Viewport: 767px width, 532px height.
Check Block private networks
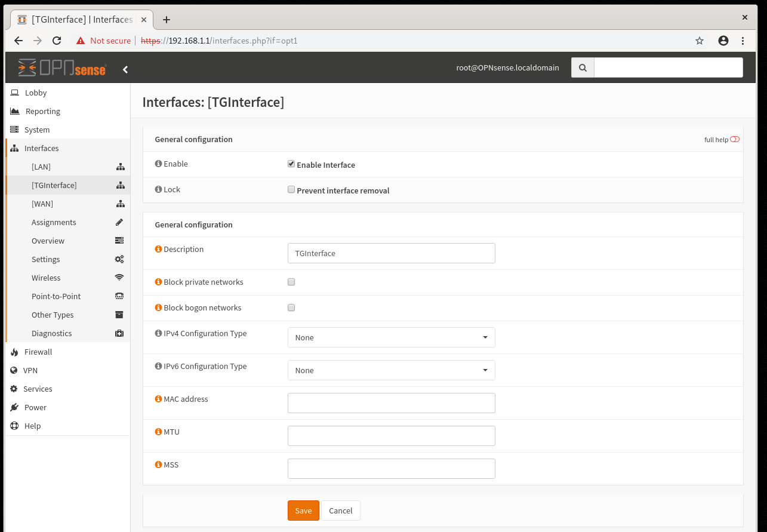pyautogui.click(x=291, y=281)
